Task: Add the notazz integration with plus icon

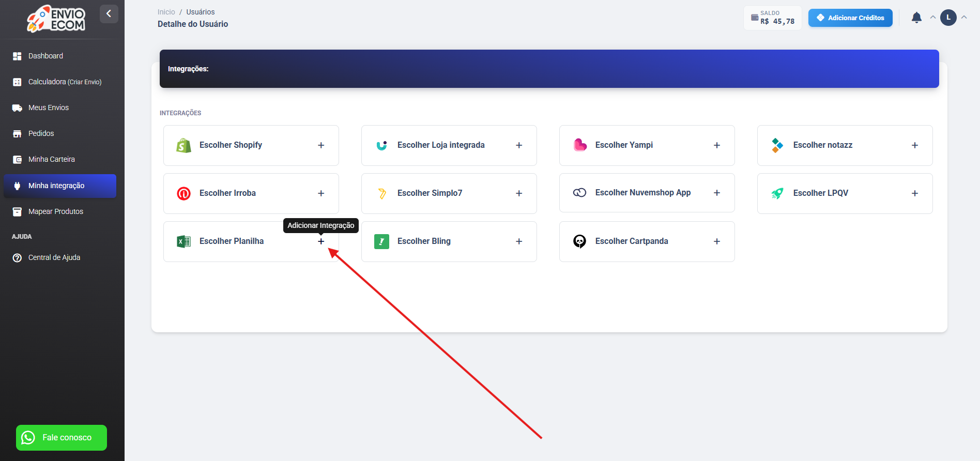Action: [915, 145]
